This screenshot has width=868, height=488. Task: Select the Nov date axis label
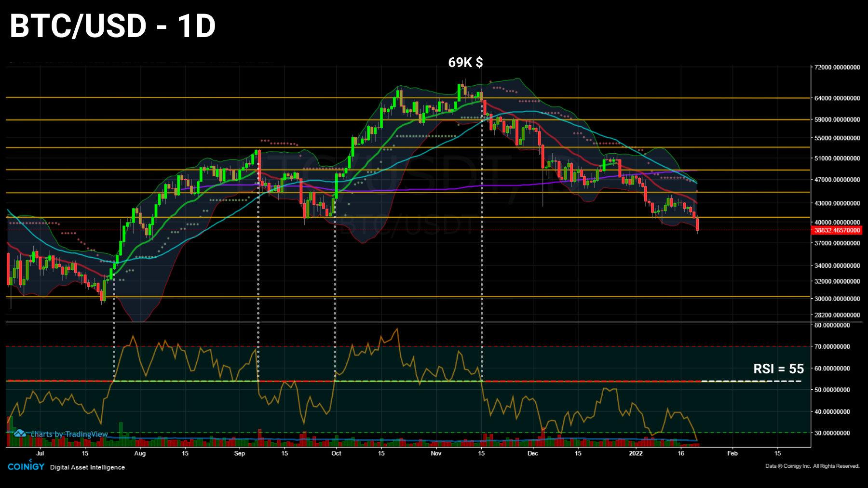tap(435, 453)
